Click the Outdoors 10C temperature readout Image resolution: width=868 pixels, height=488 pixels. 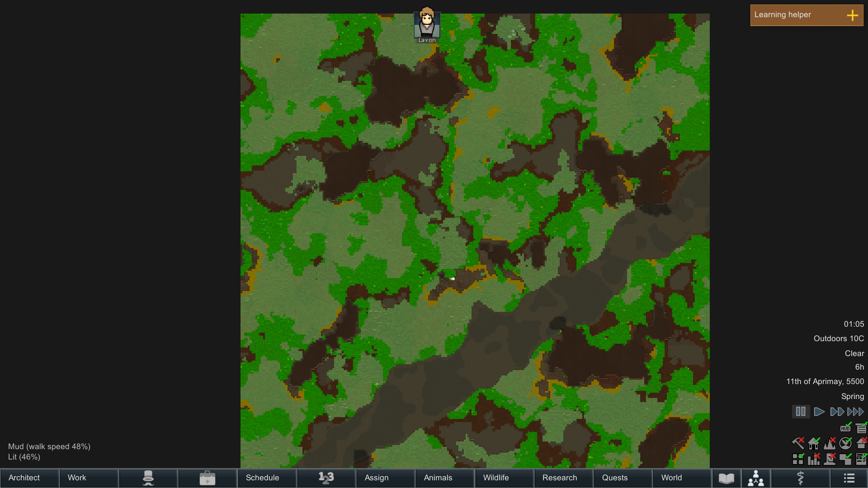click(x=839, y=339)
